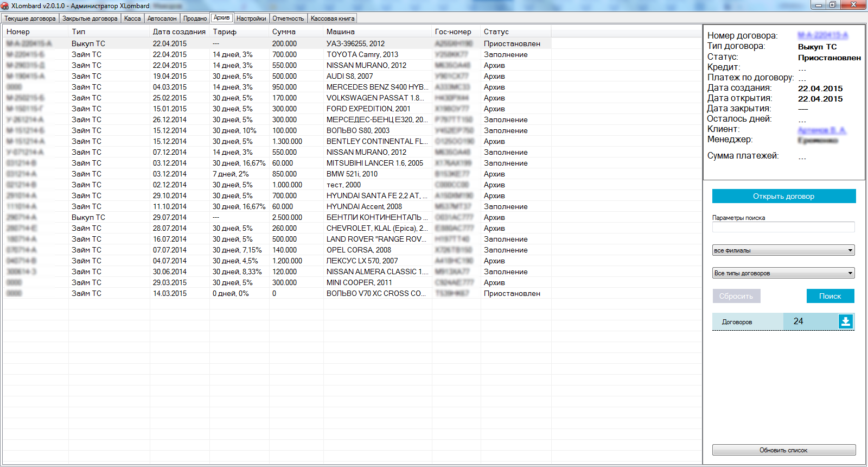Sort by the Дата создания column header
Viewport: 868px width, 467px height.
[179, 31]
